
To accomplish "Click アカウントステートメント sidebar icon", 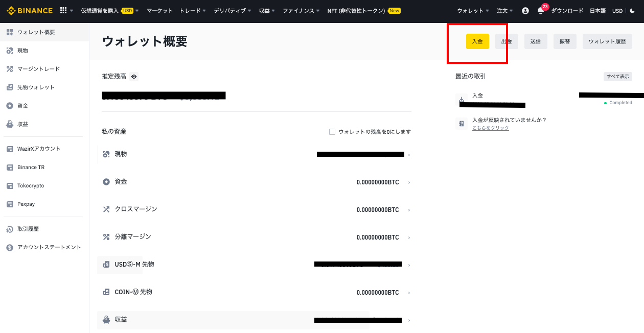I will point(9,247).
